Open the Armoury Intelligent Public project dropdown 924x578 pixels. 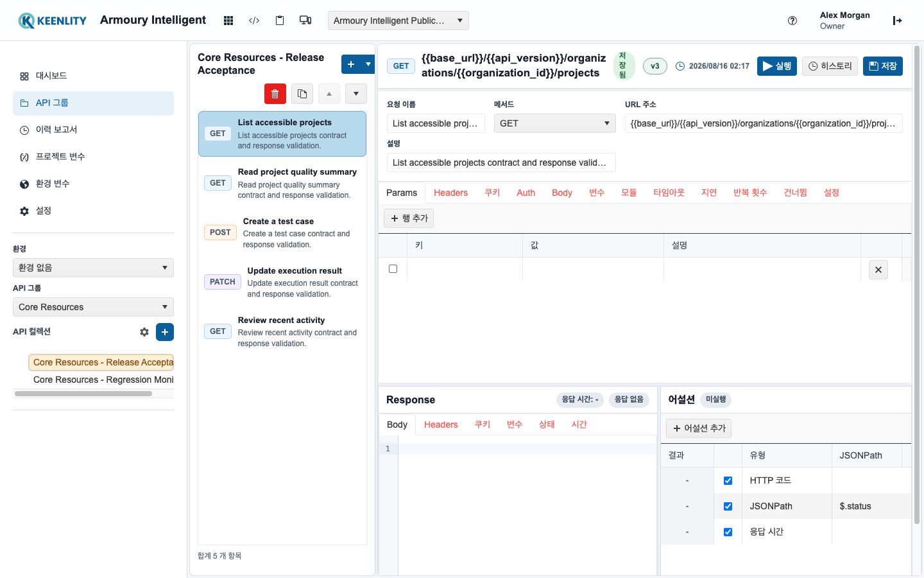tap(398, 21)
